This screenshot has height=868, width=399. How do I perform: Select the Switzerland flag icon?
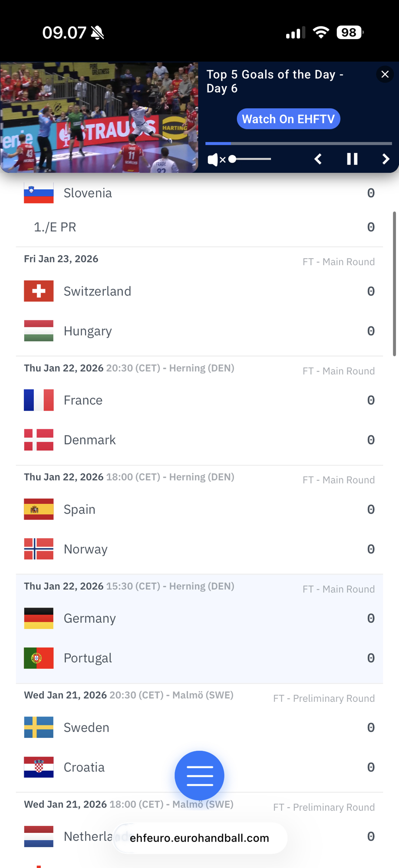tap(39, 291)
